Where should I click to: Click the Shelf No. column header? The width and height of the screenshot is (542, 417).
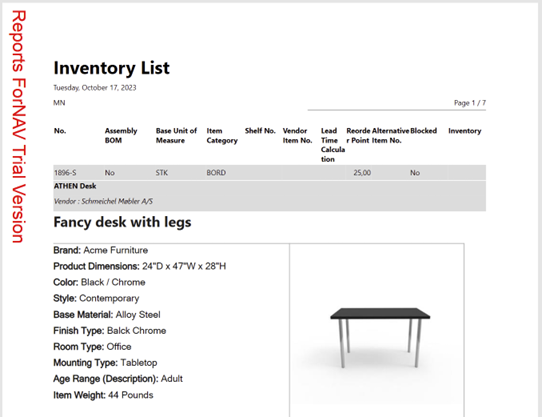tap(260, 131)
